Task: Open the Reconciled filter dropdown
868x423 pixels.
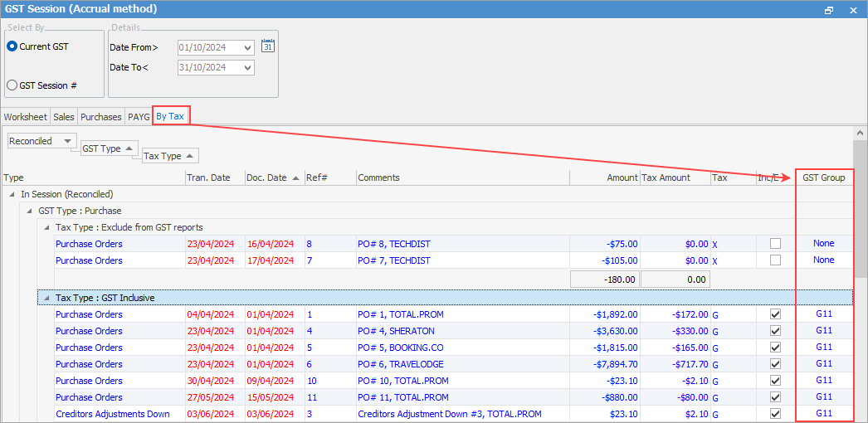Action: [66, 141]
